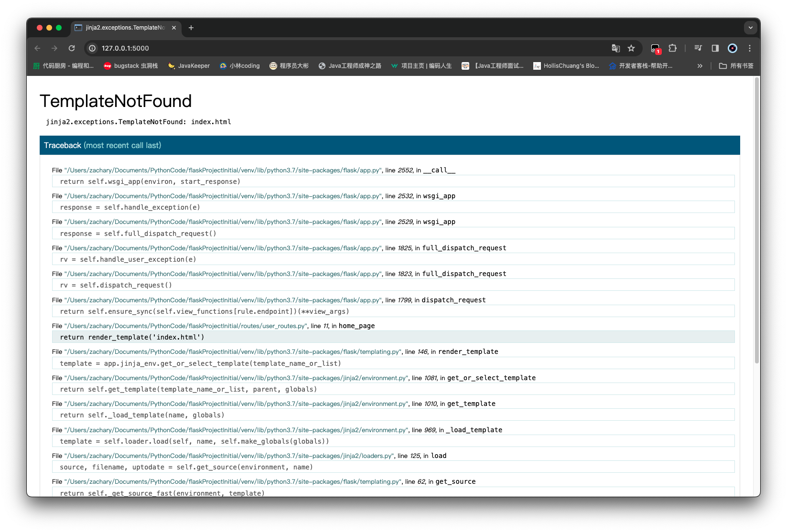Open the JavaKeeper bookmark
The image size is (787, 532).
pos(189,66)
